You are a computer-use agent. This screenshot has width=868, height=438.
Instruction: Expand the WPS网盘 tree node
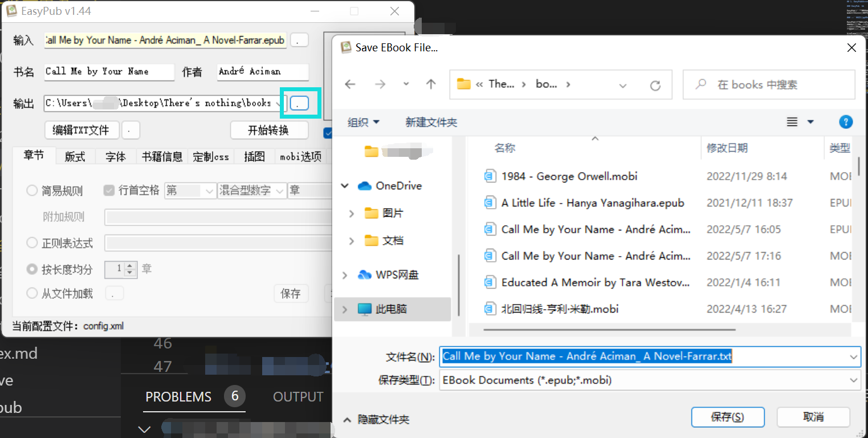click(x=344, y=275)
